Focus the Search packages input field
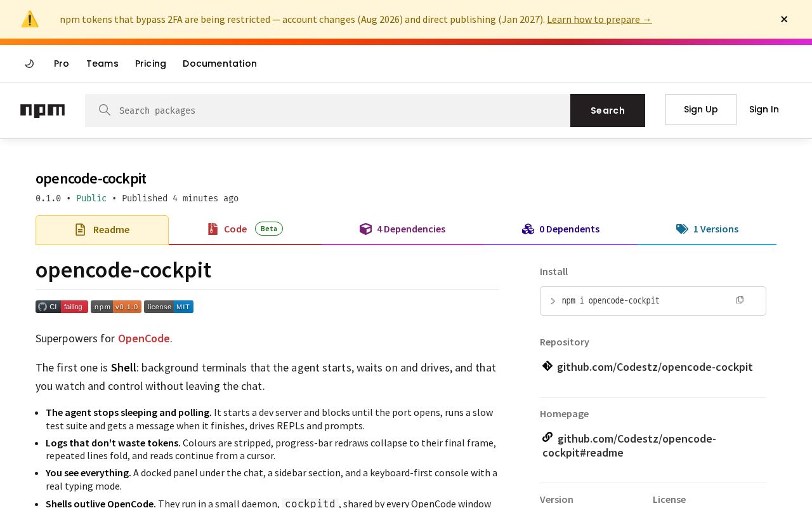Image resolution: width=812 pixels, height=508 pixels. point(327,110)
